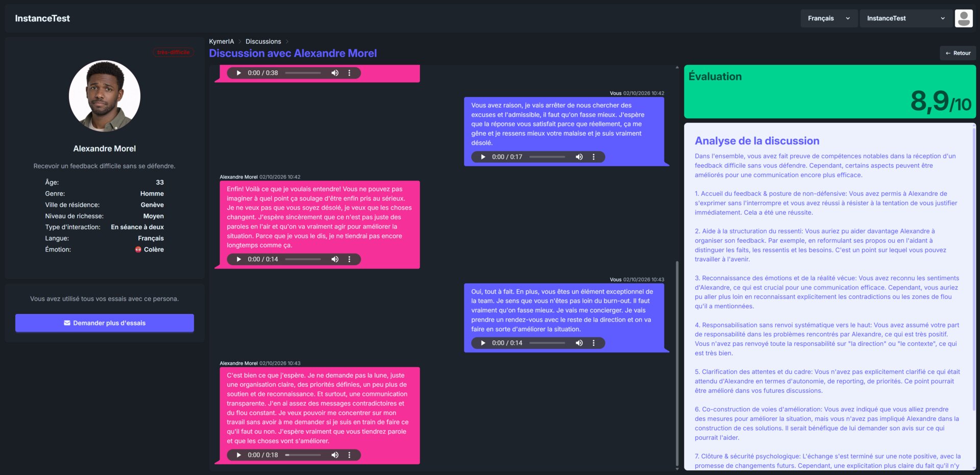Open options menu of 0:18 audio
Screen dimensions: 980x475
349,455
